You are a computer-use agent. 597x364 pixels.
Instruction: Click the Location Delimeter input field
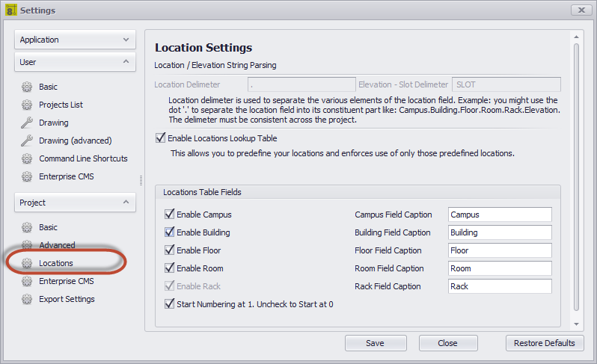click(301, 84)
